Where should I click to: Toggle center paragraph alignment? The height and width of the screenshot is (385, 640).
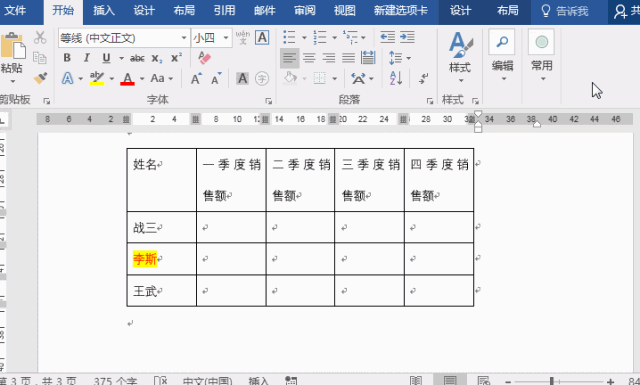(309, 58)
